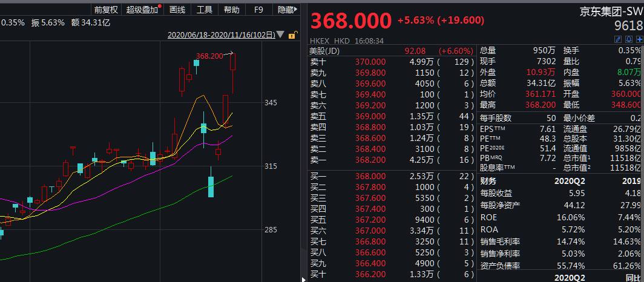Image resolution: width=644 pixels, height=282 pixels.
Task: Select the 买十 366.200 bid row
Action: tap(392, 274)
